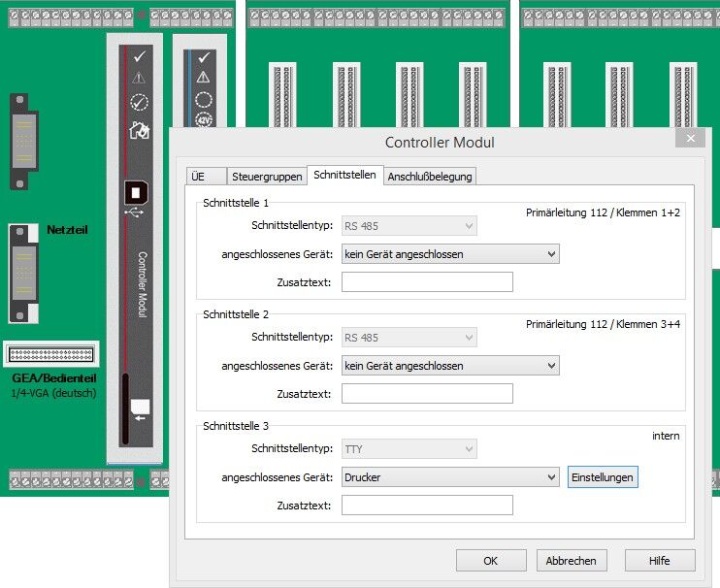Image resolution: width=720 pixels, height=588 pixels.
Task: Click printer output icon on Controller Modul
Action: [x=140, y=409]
